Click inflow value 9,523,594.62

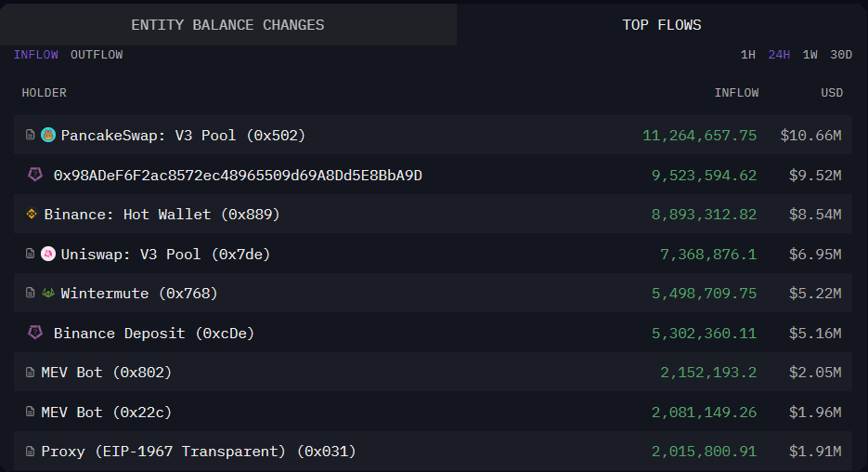tap(704, 176)
